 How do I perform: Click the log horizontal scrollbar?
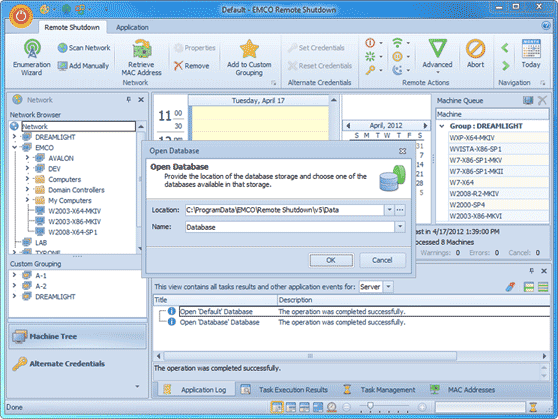310,356
